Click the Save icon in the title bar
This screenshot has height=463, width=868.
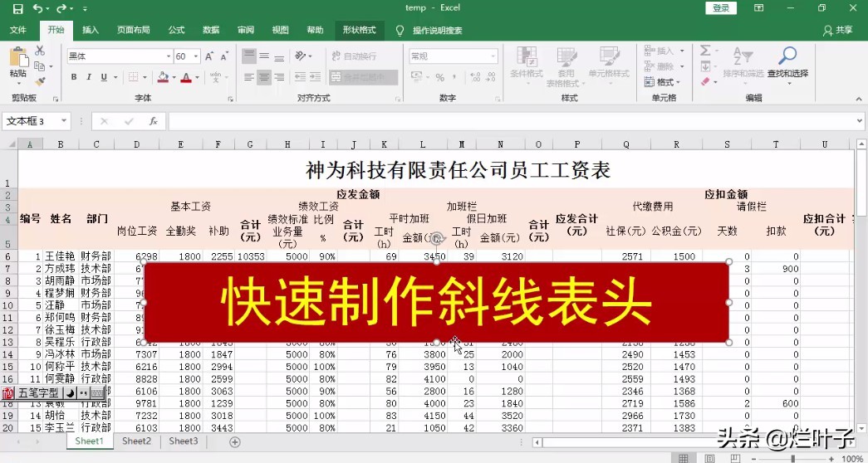[17, 8]
